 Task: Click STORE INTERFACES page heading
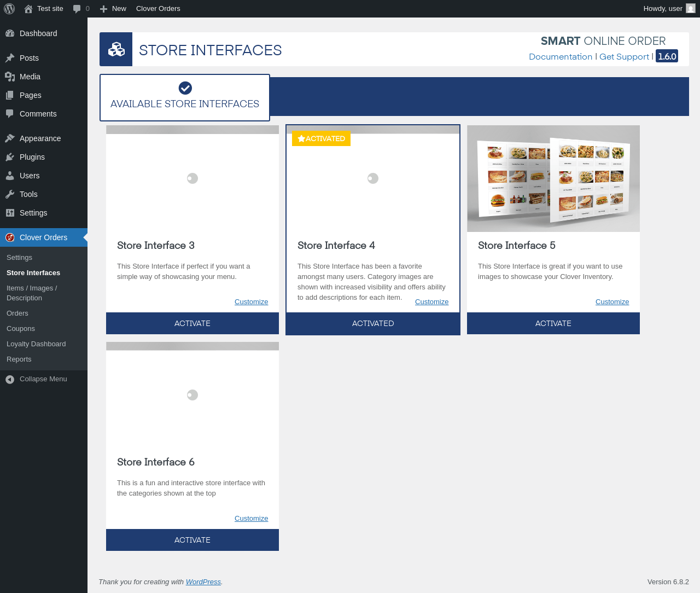[x=211, y=50]
